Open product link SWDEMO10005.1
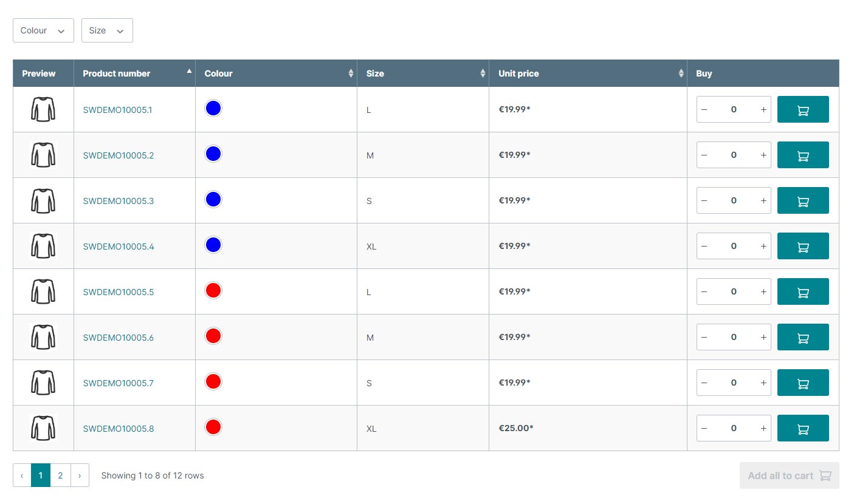The width and height of the screenshot is (854, 504). click(x=117, y=110)
